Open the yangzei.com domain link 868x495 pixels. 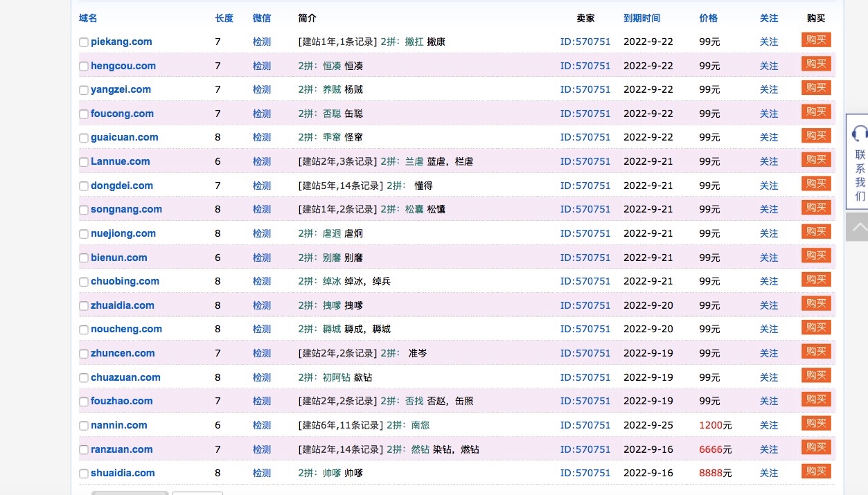click(x=121, y=89)
